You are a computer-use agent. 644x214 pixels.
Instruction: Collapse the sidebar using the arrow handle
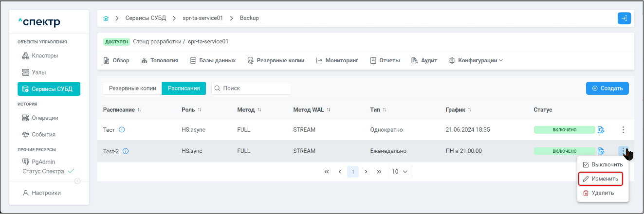pyautogui.click(x=77, y=181)
